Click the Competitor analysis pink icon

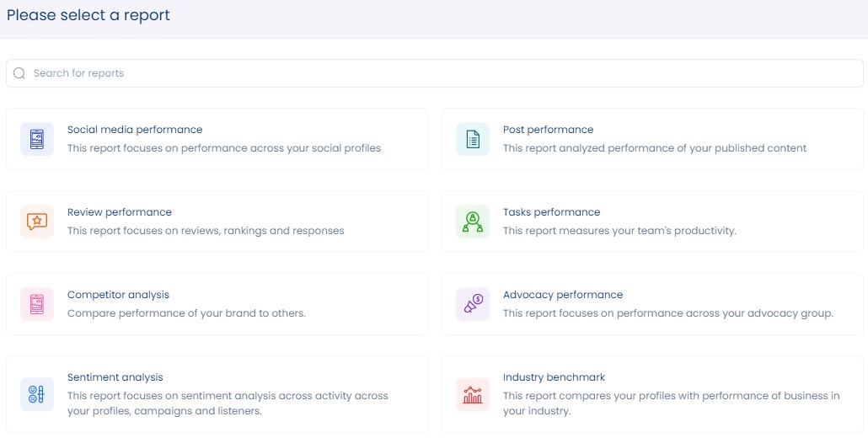tap(37, 304)
